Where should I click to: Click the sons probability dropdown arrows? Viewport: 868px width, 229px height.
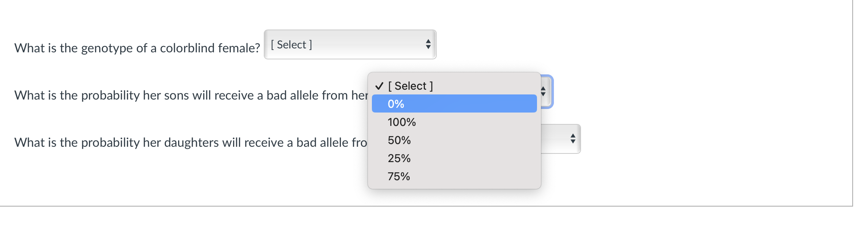[x=543, y=91]
